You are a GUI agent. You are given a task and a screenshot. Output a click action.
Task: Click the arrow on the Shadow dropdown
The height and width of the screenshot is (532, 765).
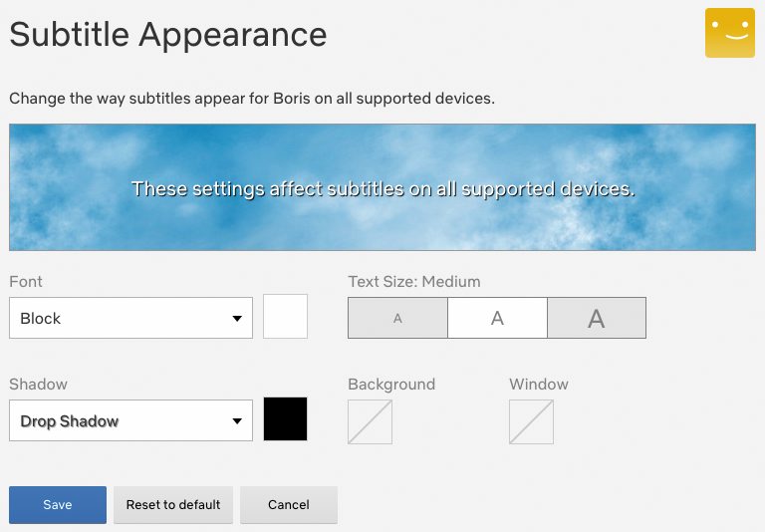237,421
